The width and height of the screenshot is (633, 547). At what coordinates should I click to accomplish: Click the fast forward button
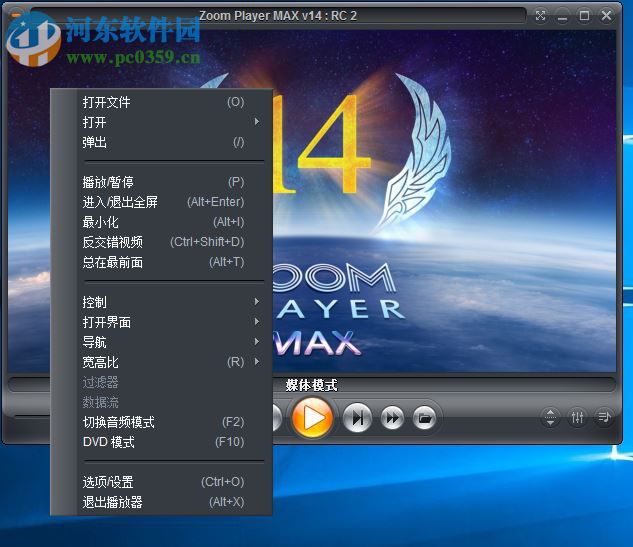click(392, 418)
